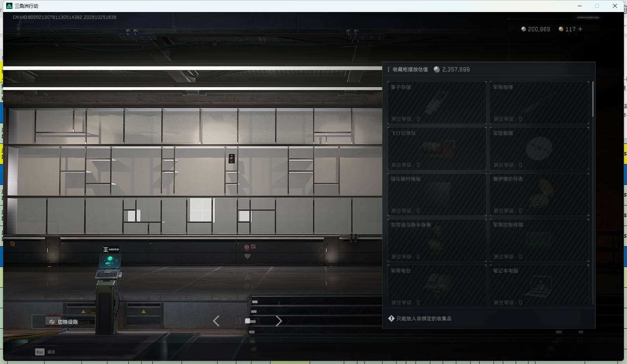Open the 笔记本电脑 slot
Viewport: 627px width, 364px height.
point(539,286)
